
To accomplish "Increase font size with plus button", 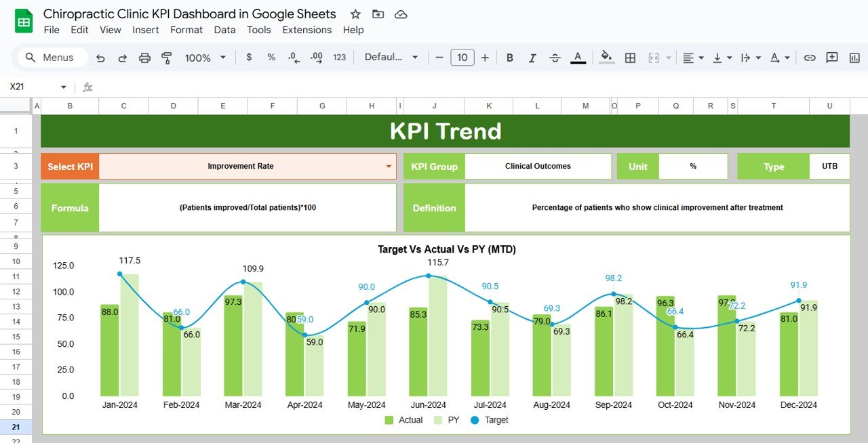I will pyautogui.click(x=485, y=58).
